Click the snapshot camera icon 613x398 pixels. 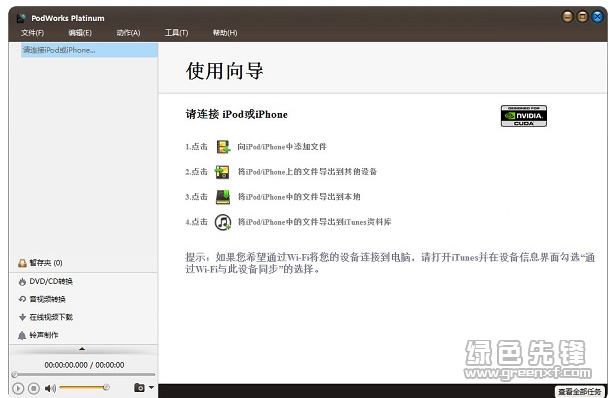pos(139,387)
